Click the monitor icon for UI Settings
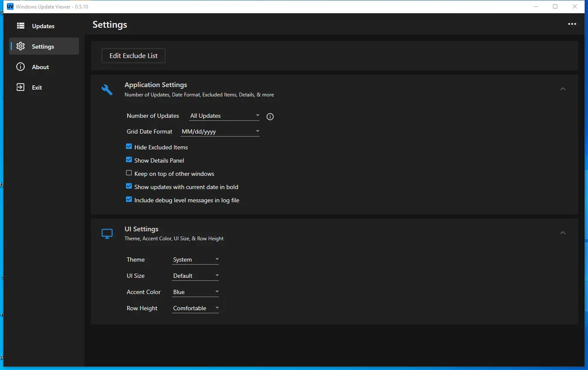This screenshot has height=370, width=588. [107, 234]
